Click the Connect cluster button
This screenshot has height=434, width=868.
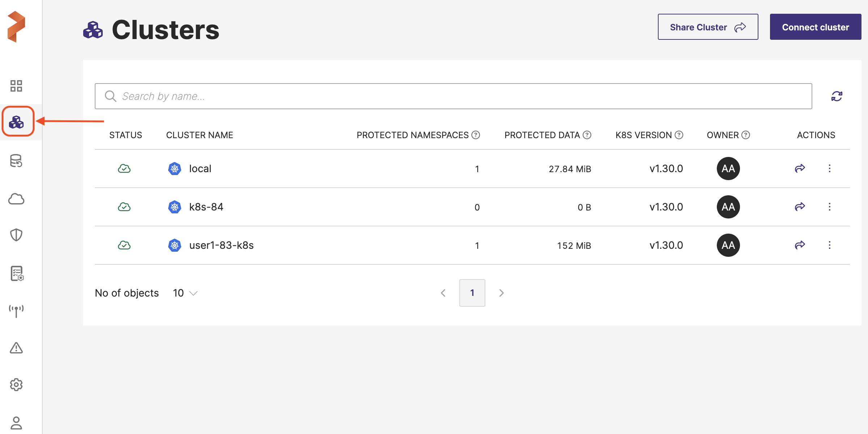pyautogui.click(x=815, y=27)
